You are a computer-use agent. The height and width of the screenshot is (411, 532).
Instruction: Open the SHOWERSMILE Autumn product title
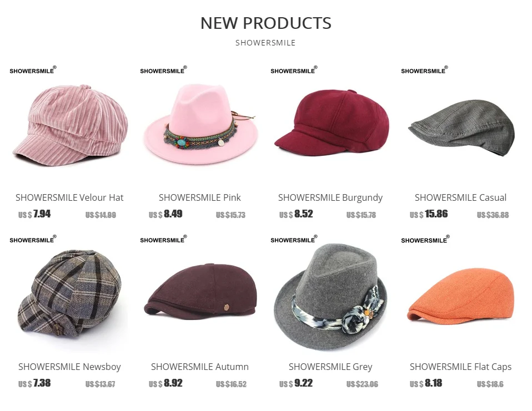point(200,367)
